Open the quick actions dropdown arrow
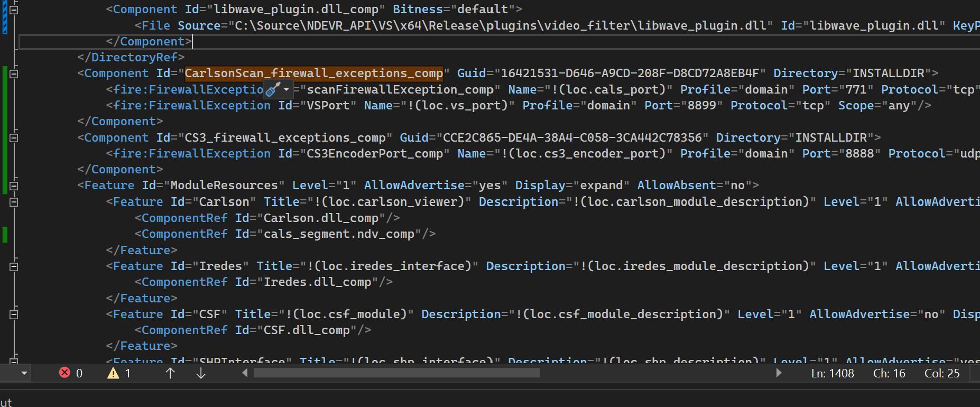The image size is (980, 407). (x=286, y=89)
